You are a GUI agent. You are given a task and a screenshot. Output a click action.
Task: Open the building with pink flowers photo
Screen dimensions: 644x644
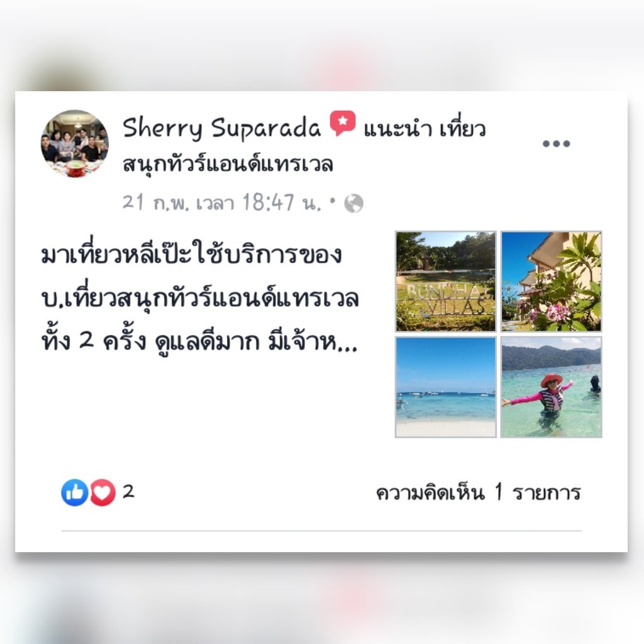point(551,281)
